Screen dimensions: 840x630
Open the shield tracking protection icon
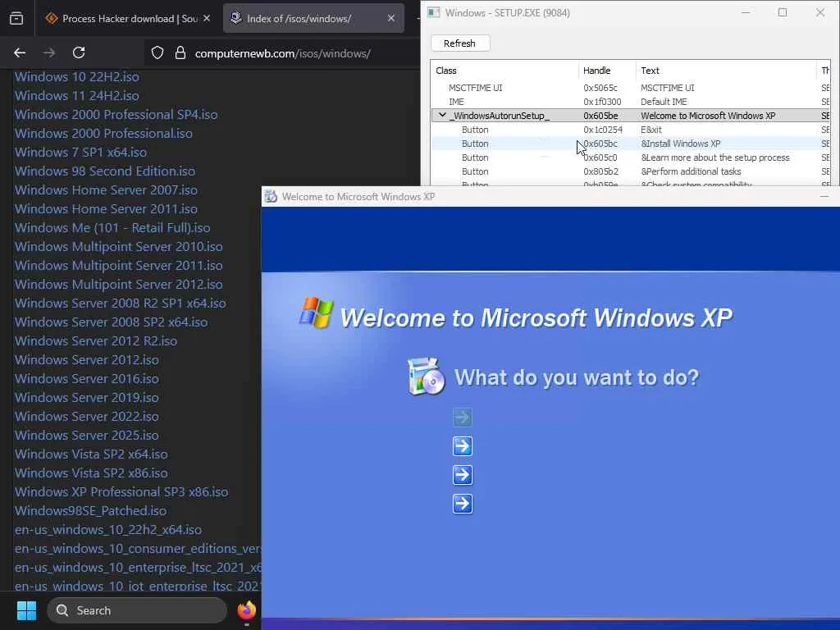[x=157, y=53]
